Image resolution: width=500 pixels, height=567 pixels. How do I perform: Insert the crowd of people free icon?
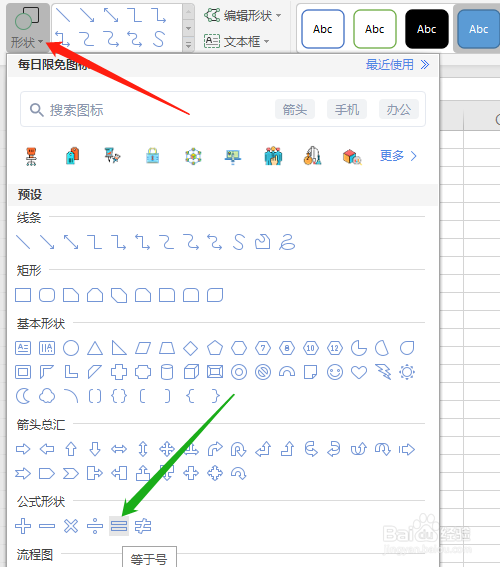(273, 156)
